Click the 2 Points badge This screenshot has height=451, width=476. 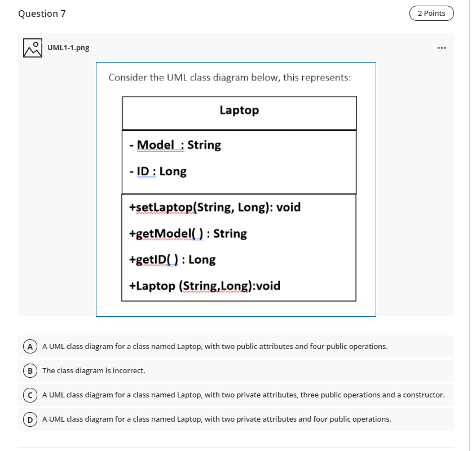click(431, 13)
